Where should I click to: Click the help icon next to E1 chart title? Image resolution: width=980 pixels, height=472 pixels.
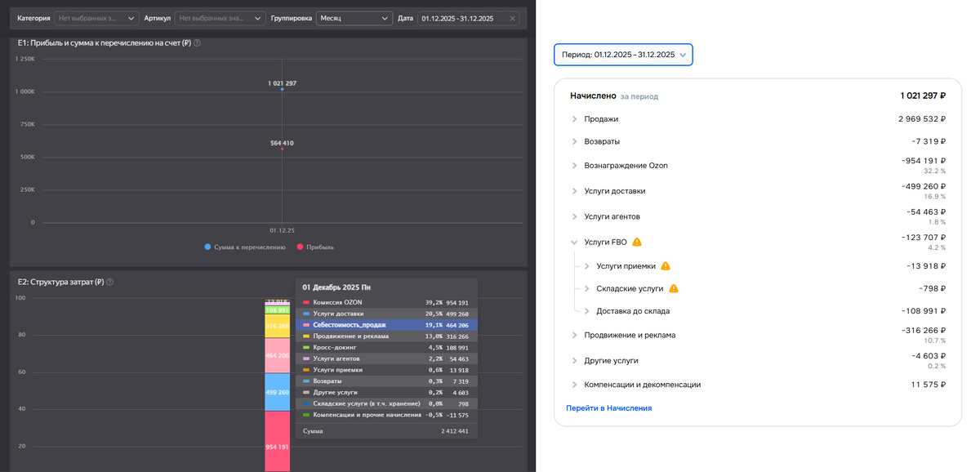[198, 42]
